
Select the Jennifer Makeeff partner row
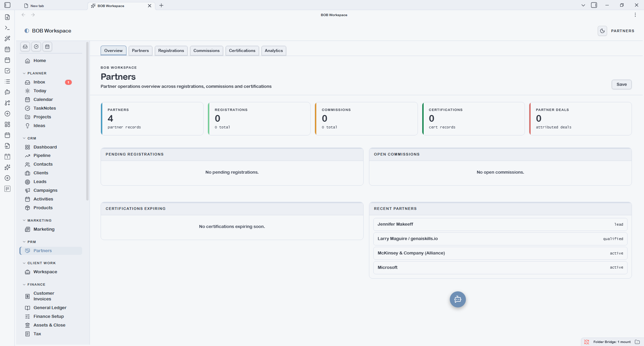click(500, 224)
